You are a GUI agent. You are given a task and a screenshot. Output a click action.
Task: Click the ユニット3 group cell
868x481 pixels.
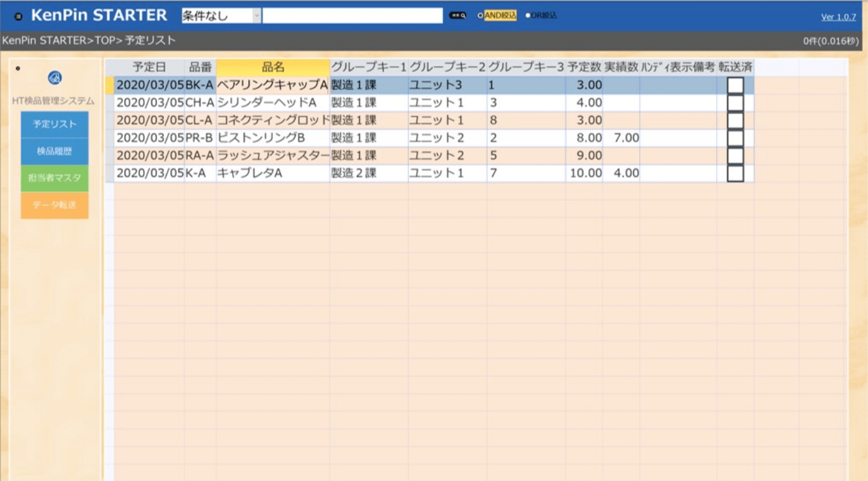(447, 85)
